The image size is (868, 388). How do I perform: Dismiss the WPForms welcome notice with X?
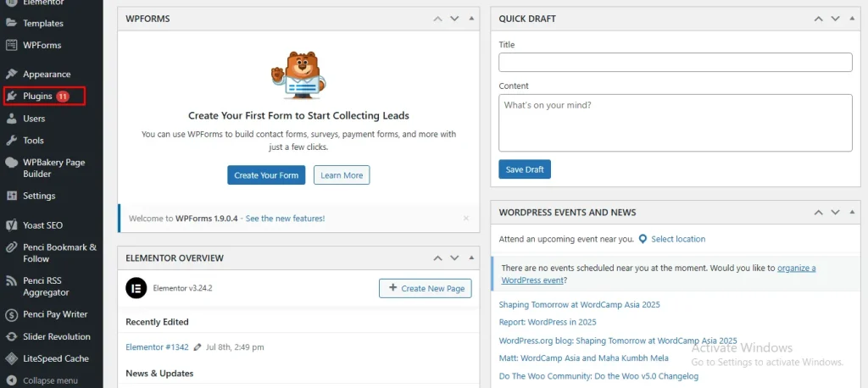pos(466,218)
